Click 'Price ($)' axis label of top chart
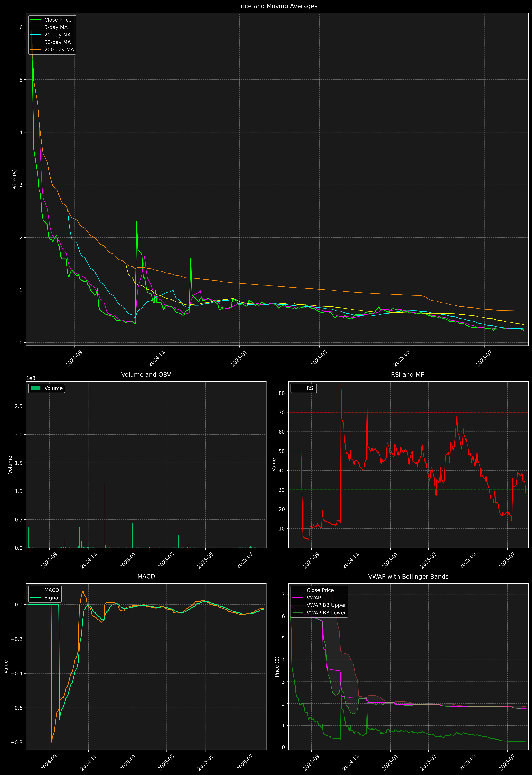The width and height of the screenshot is (532, 775). coord(15,179)
